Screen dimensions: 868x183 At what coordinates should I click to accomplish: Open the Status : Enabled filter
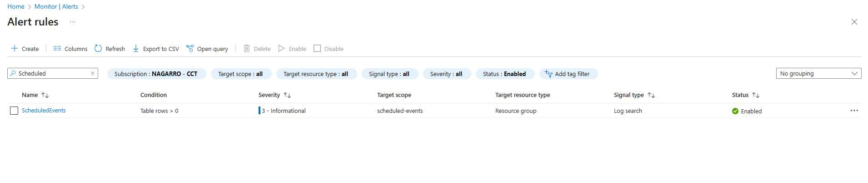504,74
